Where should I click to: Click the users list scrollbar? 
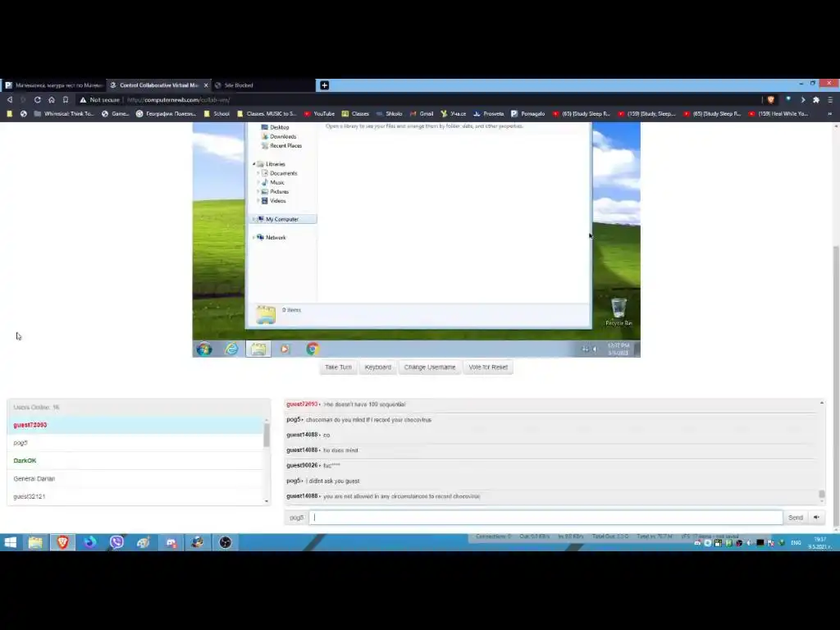[x=267, y=435]
